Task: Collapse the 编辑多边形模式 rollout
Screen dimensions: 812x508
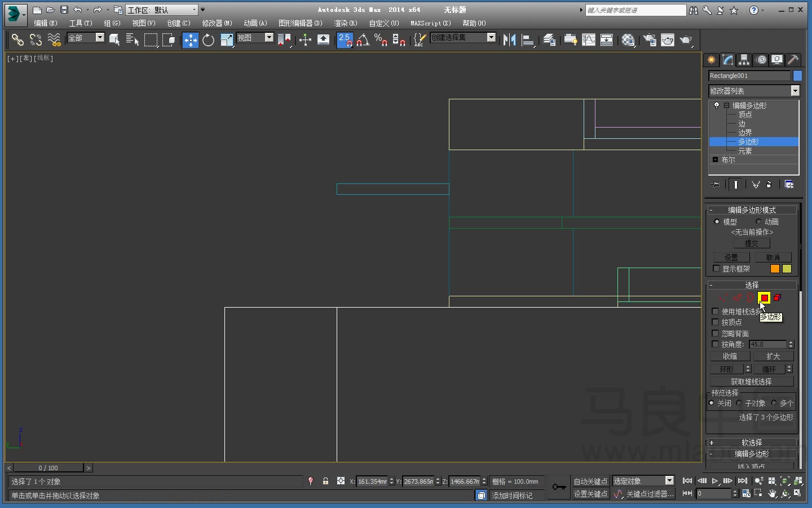Action: [752, 210]
